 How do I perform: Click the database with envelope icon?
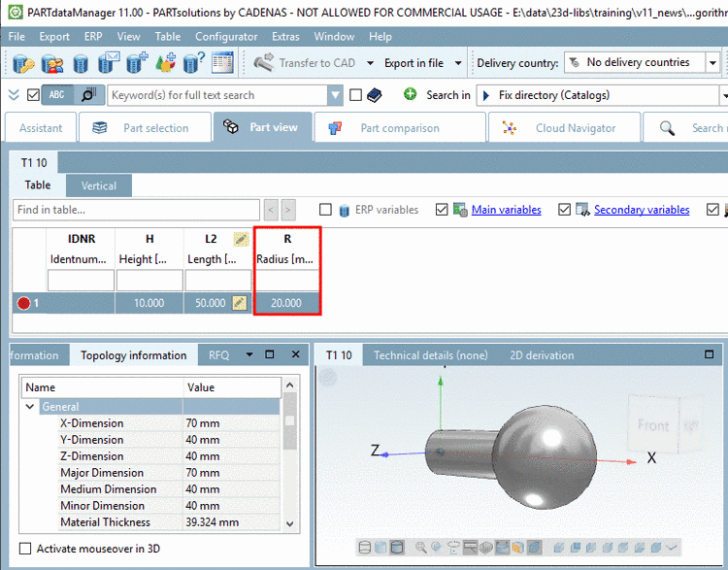click(x=109, y=63)
